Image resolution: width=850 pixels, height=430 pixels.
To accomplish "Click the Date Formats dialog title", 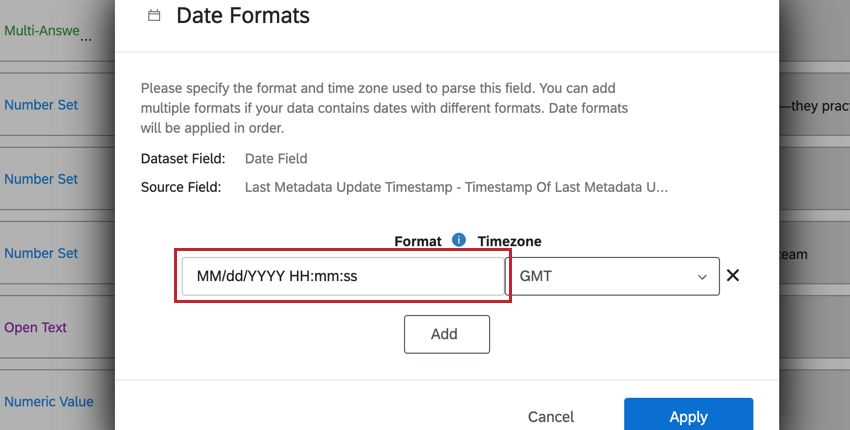I will (x=243, y=16).
